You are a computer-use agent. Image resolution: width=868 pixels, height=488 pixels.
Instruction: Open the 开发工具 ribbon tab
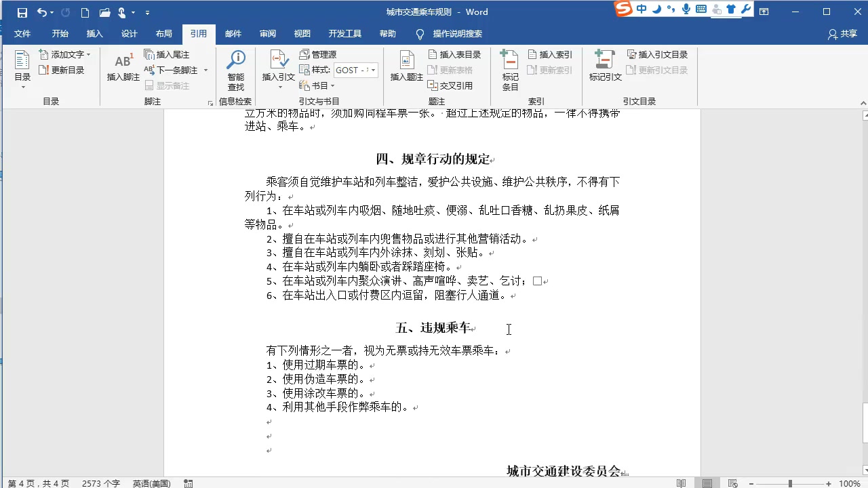point(344,33)
